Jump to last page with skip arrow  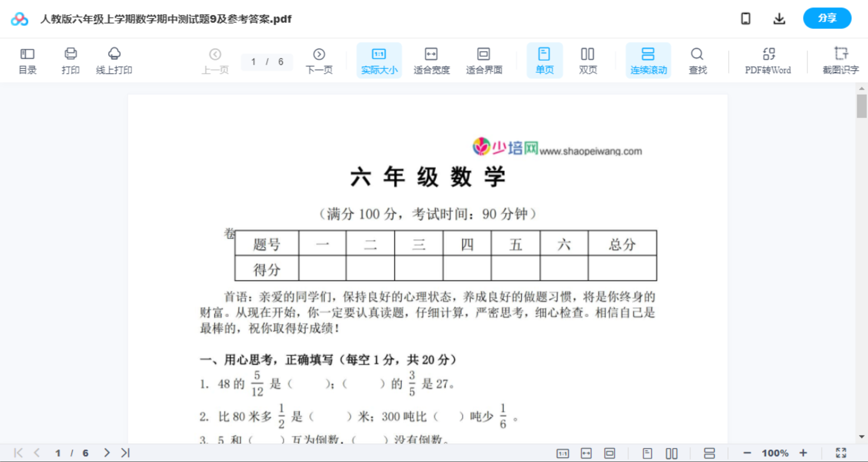125,452
